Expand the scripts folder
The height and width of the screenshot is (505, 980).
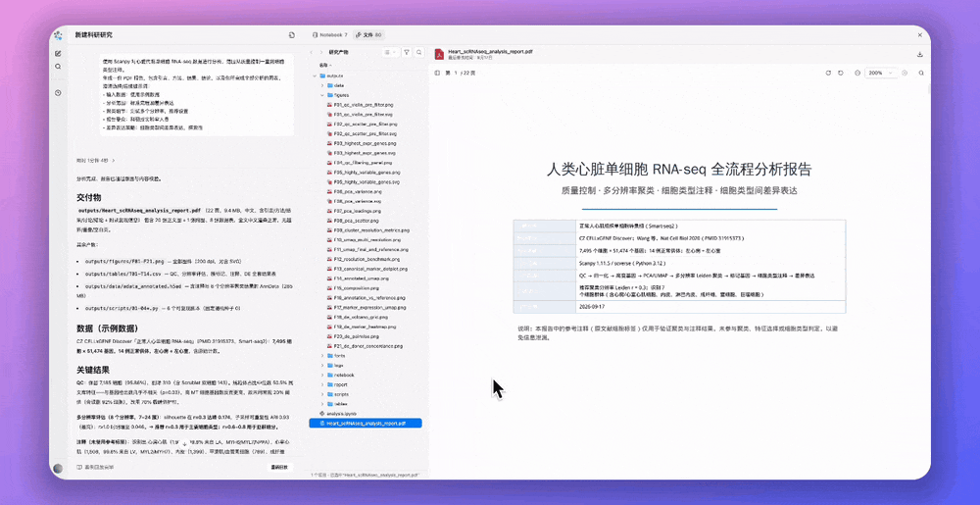tap(321, 394)
